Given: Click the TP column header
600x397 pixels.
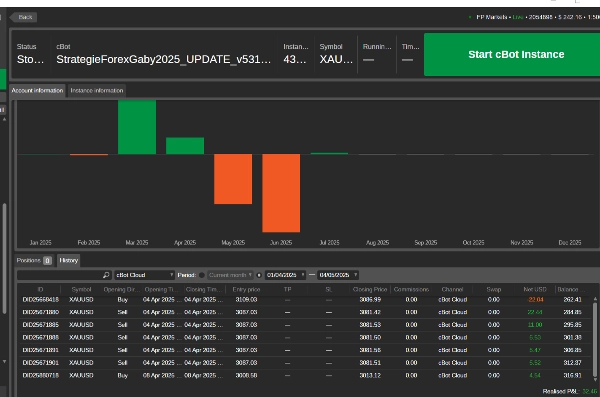Looking at the screenshot, I should pyautogui.click(x=287, y=289).
